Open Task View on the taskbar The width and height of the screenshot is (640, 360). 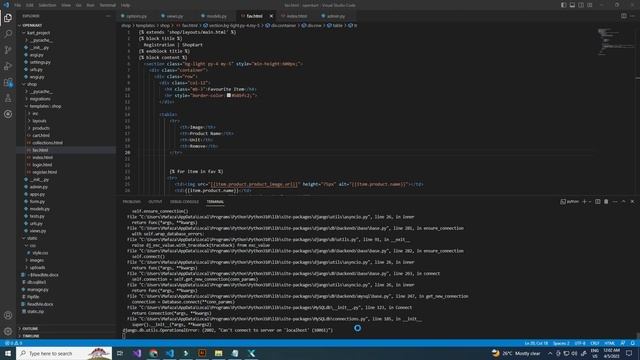click(x=120, y=353)
